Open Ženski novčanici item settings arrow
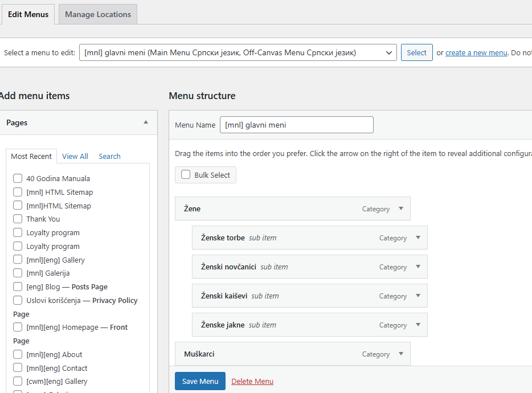 click(418, 267)
